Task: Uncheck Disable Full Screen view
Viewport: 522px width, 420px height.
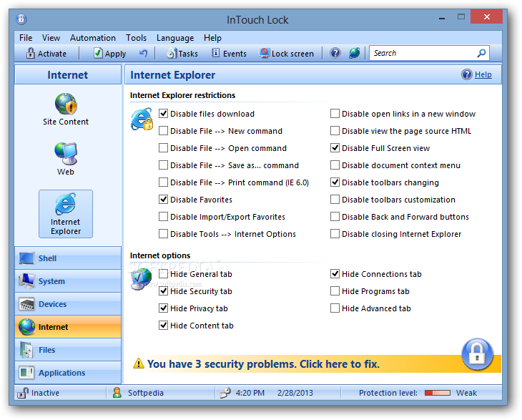Action: pos(335,148)
